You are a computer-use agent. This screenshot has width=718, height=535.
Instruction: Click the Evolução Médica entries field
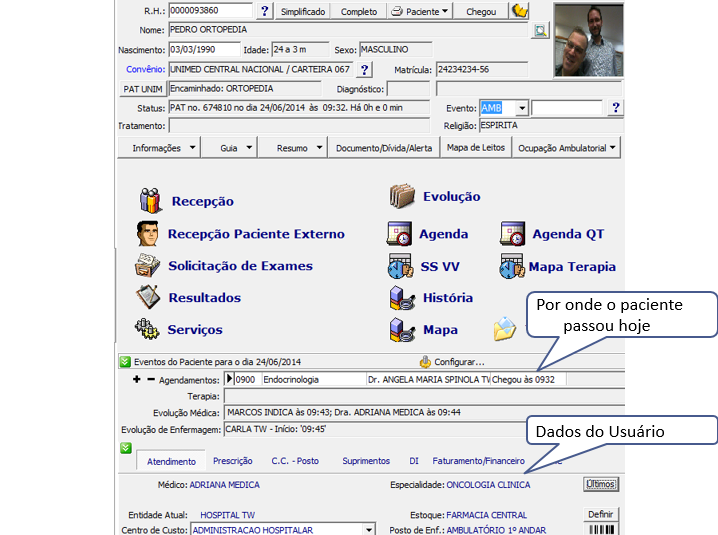click(x=424, y=412)
